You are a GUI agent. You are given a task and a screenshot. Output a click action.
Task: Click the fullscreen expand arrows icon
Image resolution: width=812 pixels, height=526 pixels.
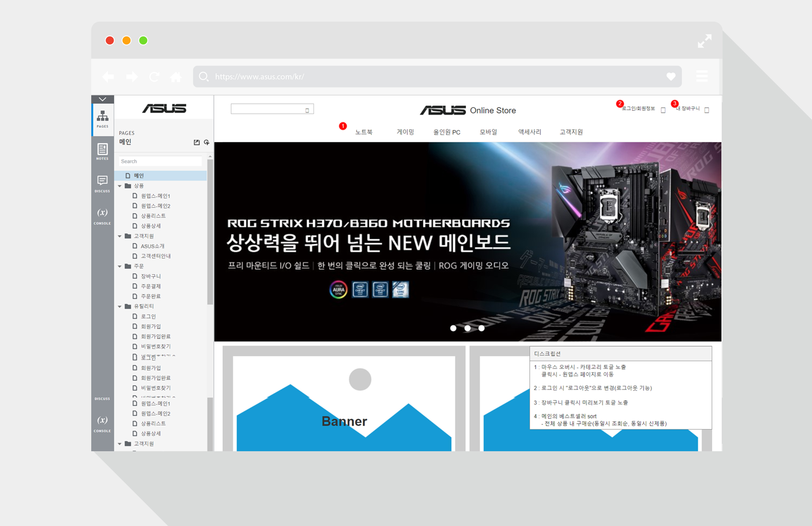[705, 41]
